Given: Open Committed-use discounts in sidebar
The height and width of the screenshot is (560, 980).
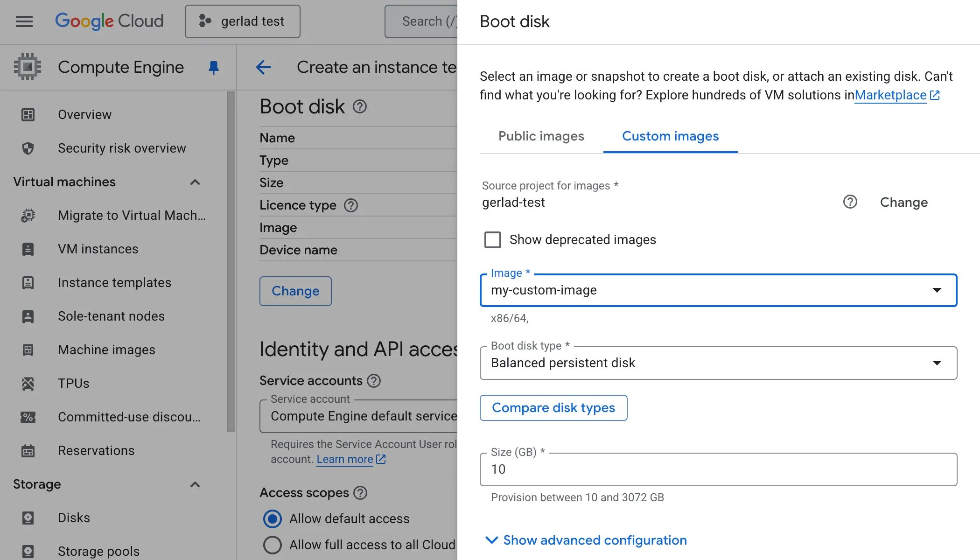Looking at the screenshot, I should click(x=129, y=417).
